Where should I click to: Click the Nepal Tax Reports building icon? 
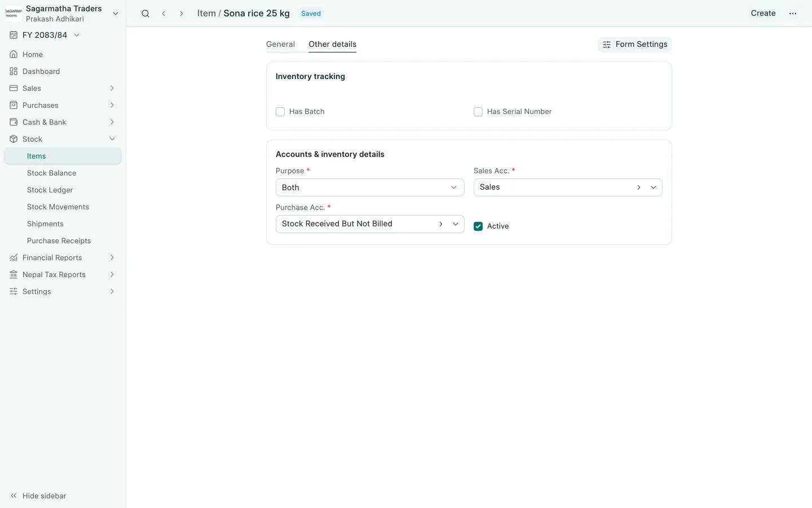[x=14, y=274]
